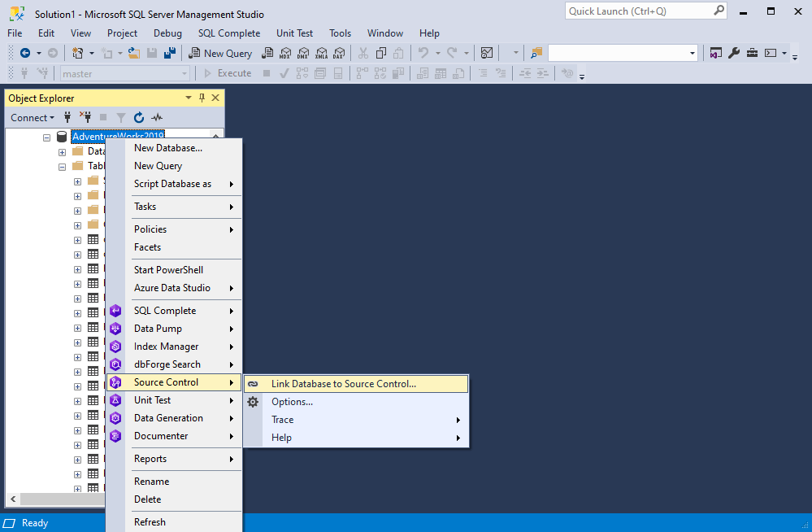
Task: Open Activity Monitor icon in toolbar
Action: point(487,53)
